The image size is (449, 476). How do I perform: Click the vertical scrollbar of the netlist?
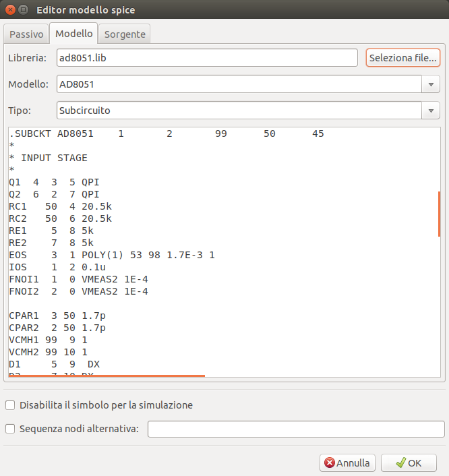pyautogui.click(x=439, y=214)
